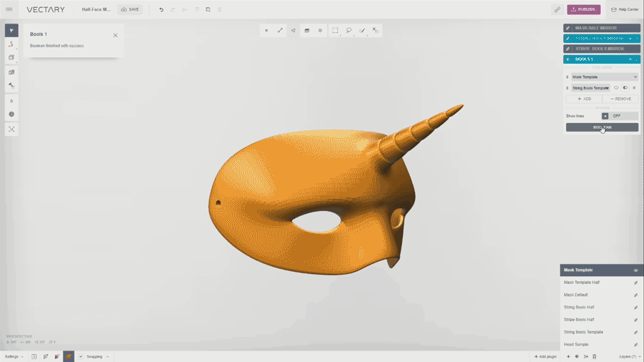This screenshot has height=362, width=644.
Task: Select the Stripe Bools Half layer
Action: click(579, 320)
